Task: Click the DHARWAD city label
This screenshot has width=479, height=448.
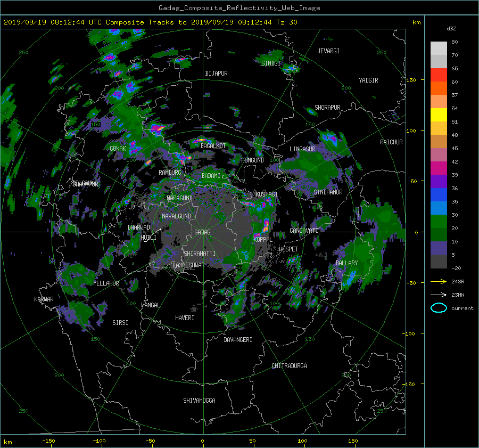Action: click(139, 227)
